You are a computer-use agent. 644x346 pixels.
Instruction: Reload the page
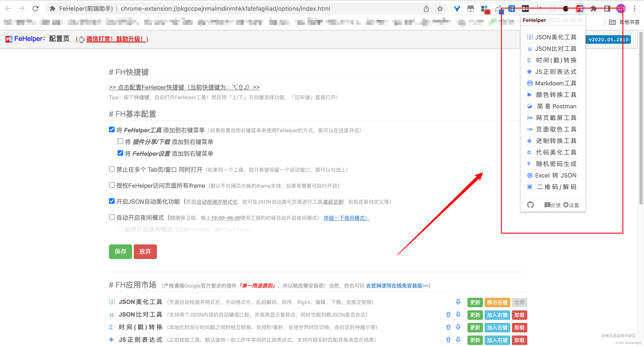35,9
